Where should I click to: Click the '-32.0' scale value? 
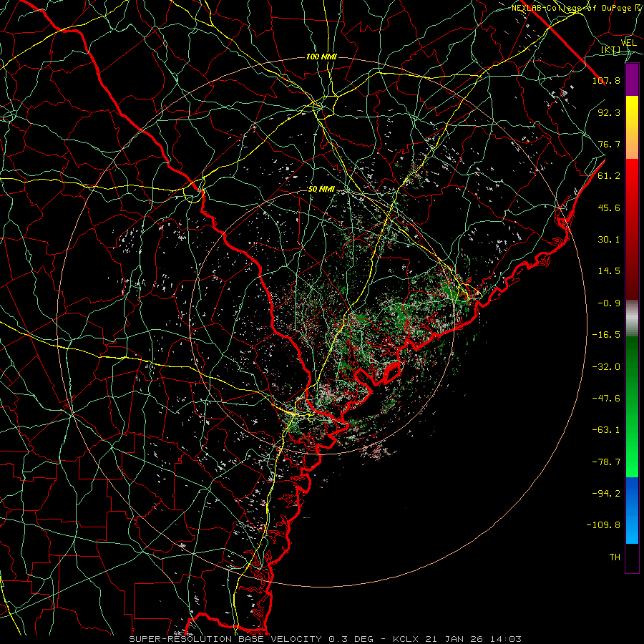(x=606, y=367)
